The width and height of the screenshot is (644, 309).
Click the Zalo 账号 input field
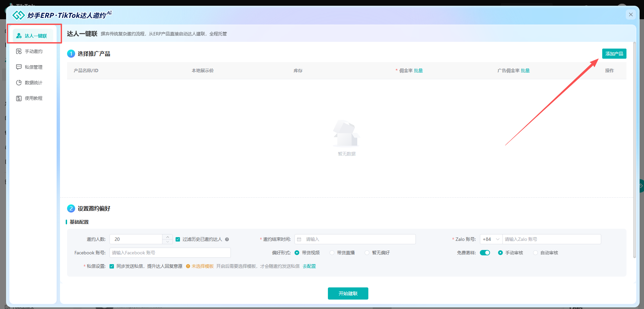[x=551, y=239]
